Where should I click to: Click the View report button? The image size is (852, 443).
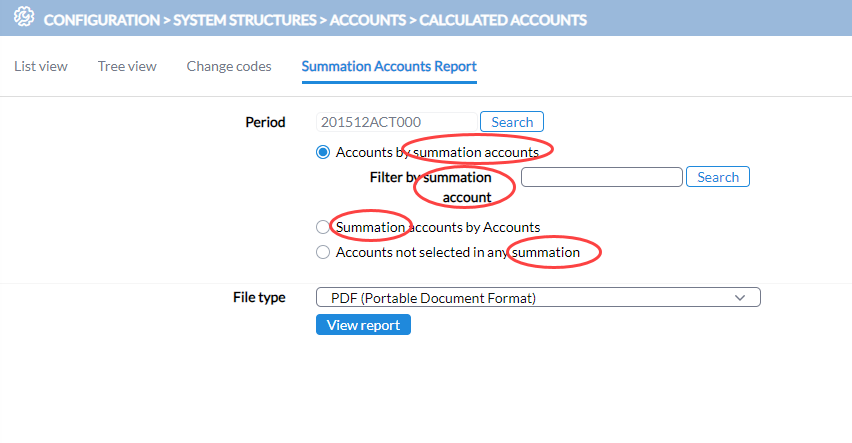pyautogui.click(x=364, y=325)
